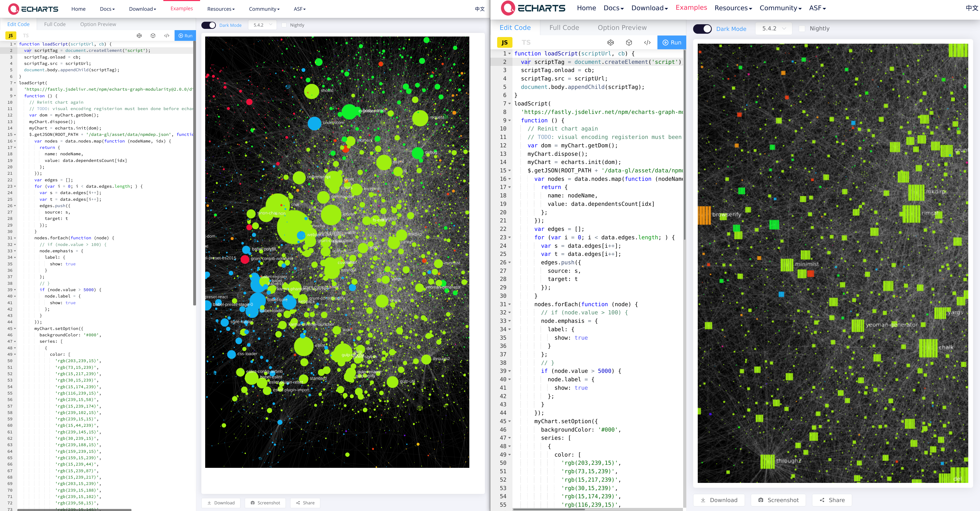
Task: Expand Docs menu in left window
Action: [x=107, y=9]
